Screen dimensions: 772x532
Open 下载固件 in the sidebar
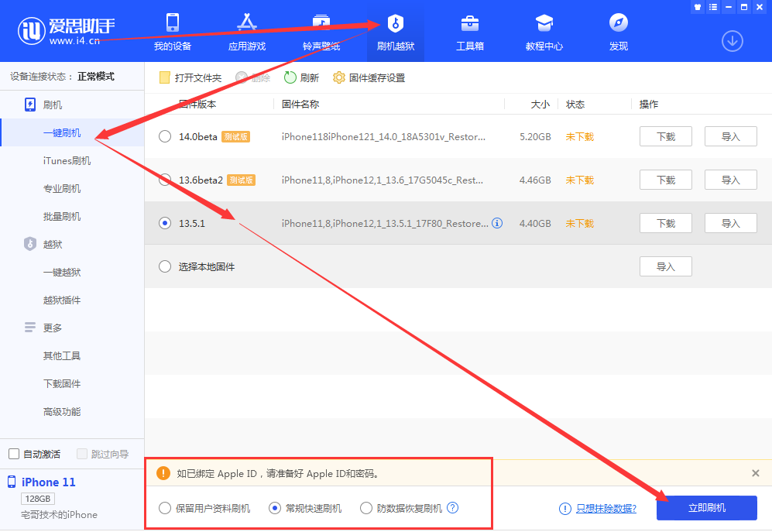62,383
